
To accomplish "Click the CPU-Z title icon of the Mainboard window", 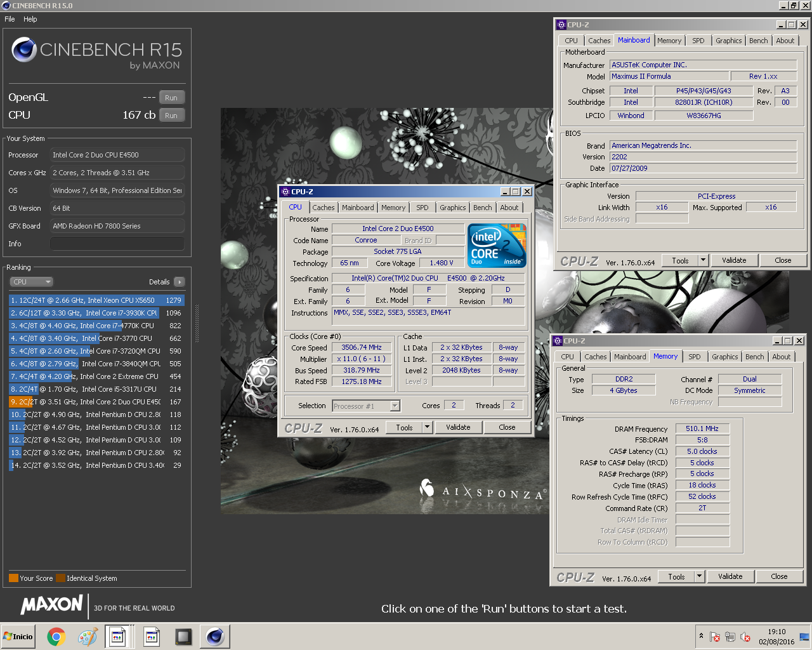I will [561, 25].
